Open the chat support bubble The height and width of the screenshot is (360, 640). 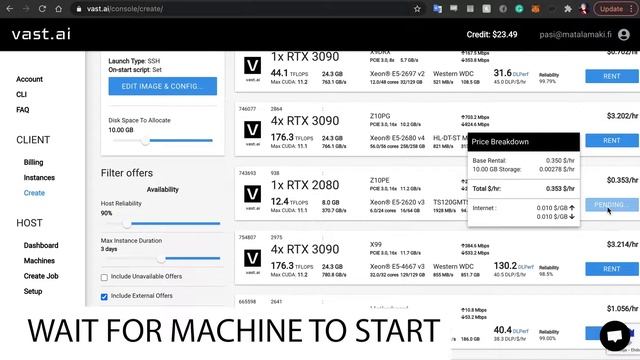point(615,336)
